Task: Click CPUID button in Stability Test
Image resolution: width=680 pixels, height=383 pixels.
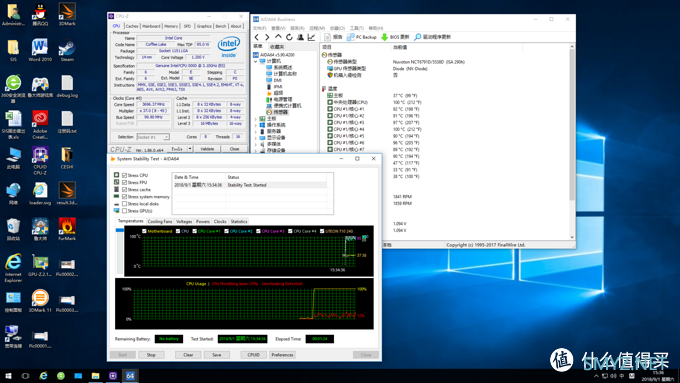Action: point(253,355)
